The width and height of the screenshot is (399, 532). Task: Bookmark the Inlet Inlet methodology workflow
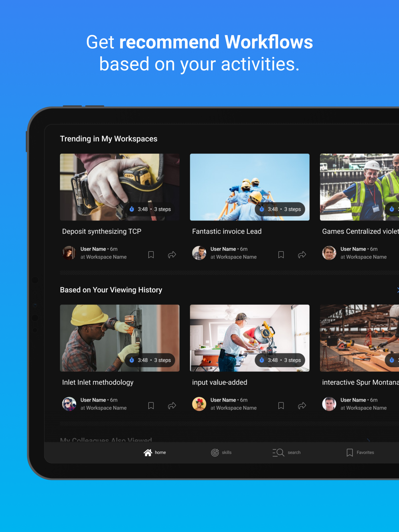tap(151, 406)
